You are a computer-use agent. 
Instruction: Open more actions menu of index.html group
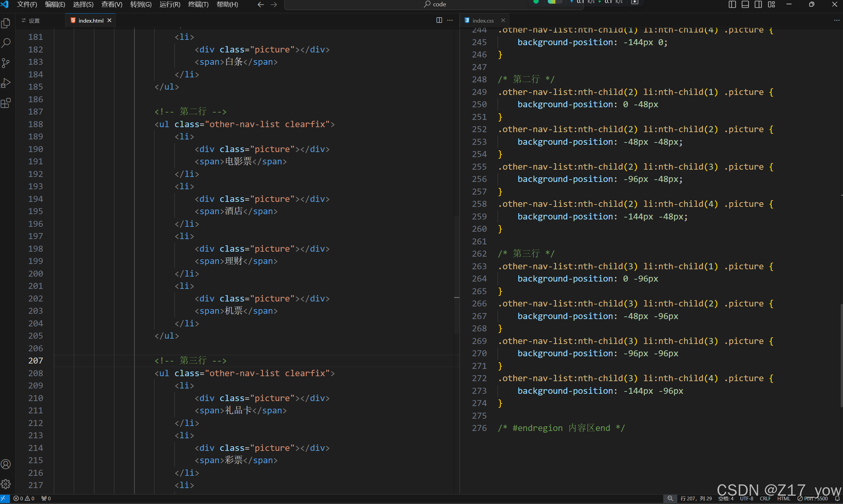tap(450, 20)
